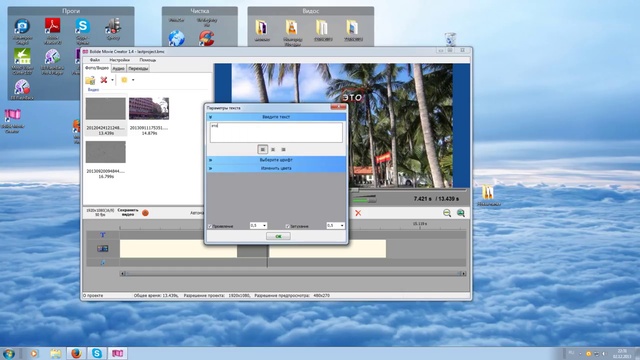The width and height of the screenshot is (640, 360).
Task: Click the Bolide Movie Creator taskbar button
Action: [x=118, y=353]
